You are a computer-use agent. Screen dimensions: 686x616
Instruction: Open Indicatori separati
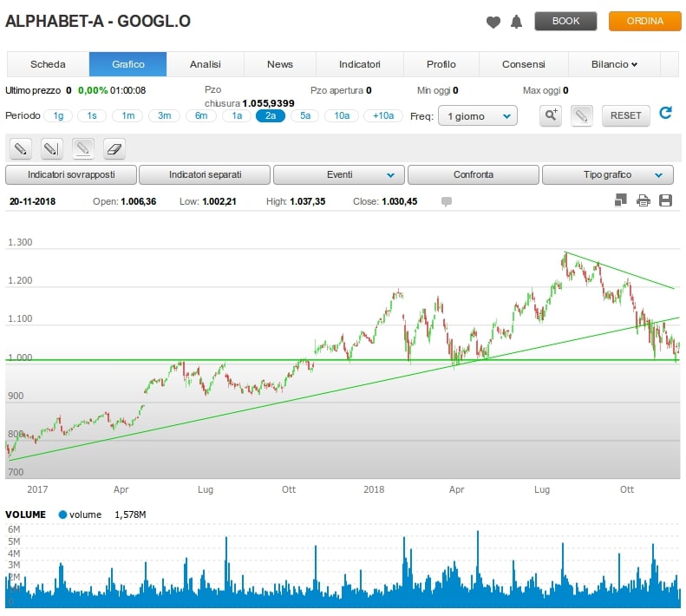click(205, 174)
